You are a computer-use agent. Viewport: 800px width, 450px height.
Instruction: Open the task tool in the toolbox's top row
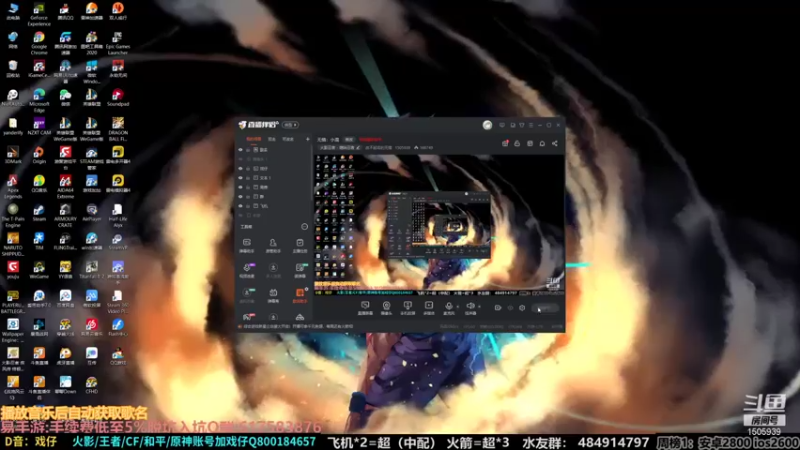300,245
